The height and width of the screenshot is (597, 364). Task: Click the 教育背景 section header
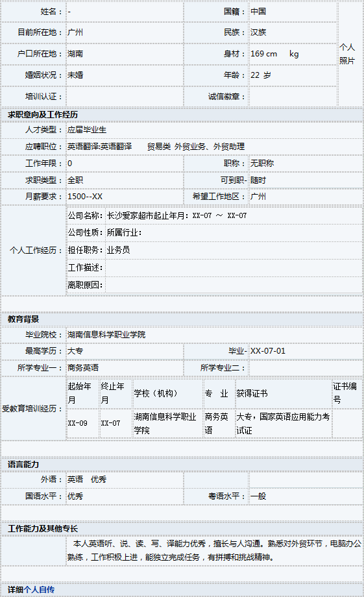23,319
